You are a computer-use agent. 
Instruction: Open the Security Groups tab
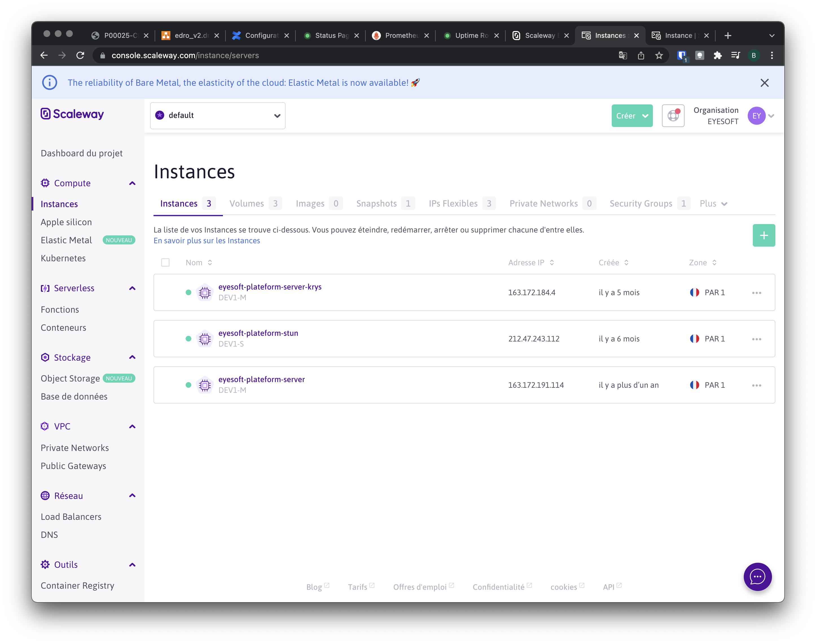point(641,203)
